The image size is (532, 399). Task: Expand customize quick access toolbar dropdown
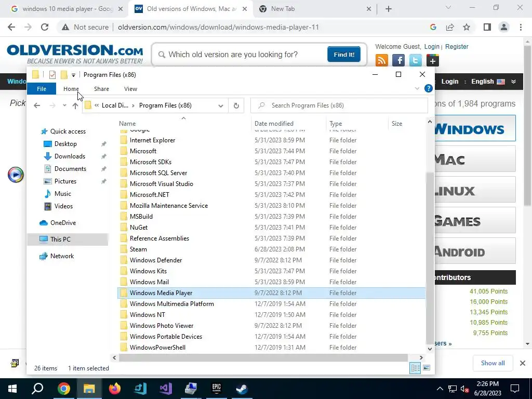click(x=73, y=75)
